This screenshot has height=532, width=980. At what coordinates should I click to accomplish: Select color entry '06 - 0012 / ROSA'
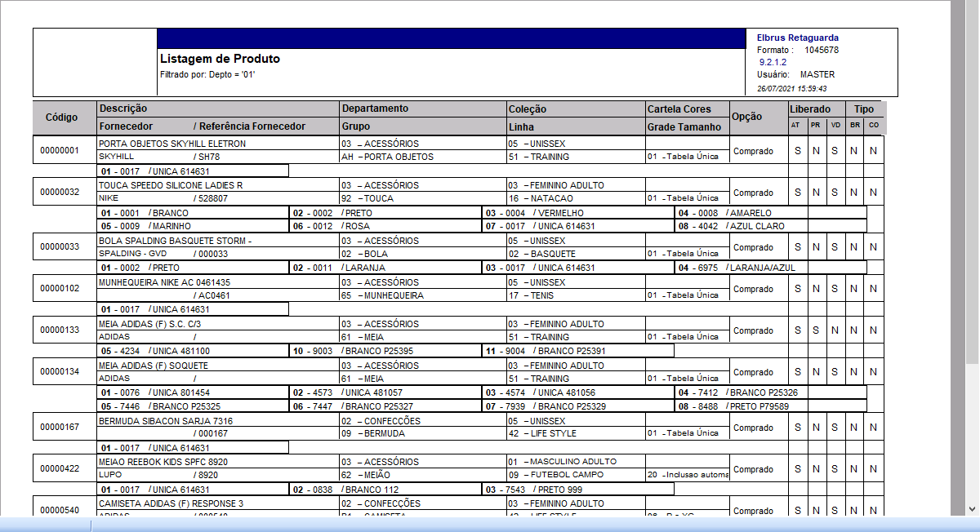pos(332,226)
